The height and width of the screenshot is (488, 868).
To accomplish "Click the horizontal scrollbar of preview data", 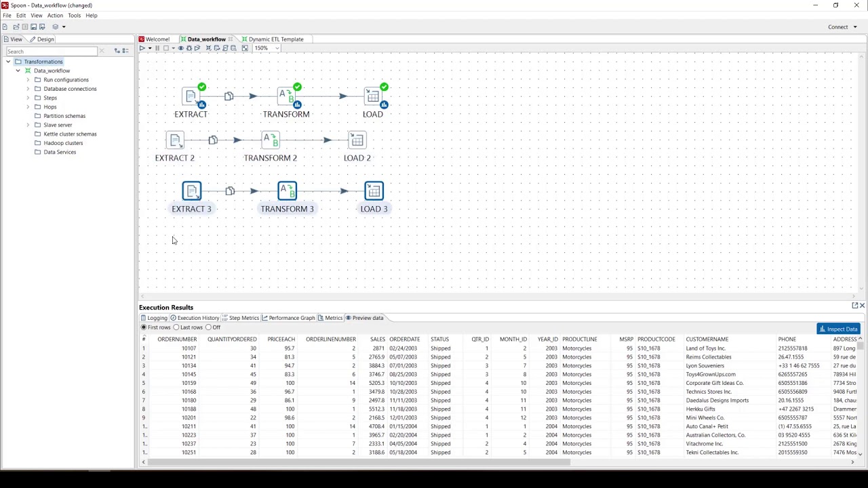I will click(x=359, y=463).
